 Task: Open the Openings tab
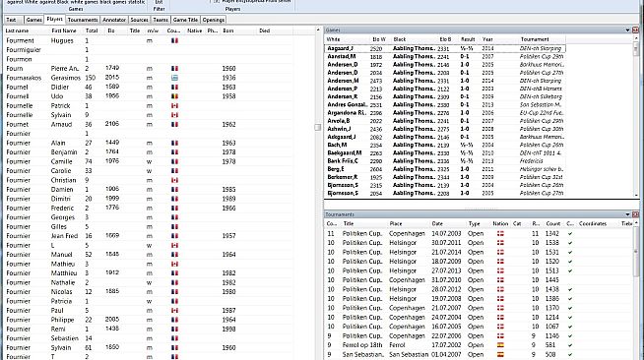pyautogui.click(x=213, y=20)
